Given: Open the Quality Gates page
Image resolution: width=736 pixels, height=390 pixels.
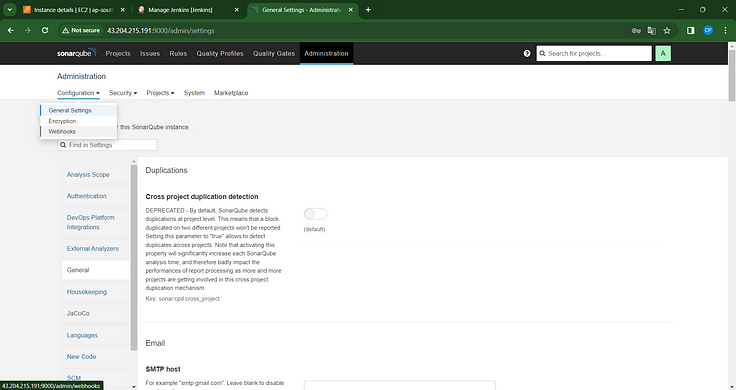Looking at the screenshot, I should (274, 54).
